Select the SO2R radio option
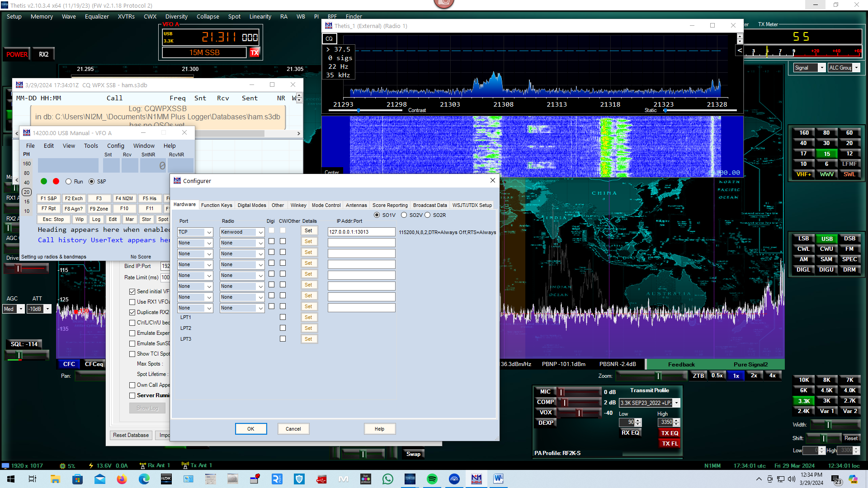 (427, 215)
